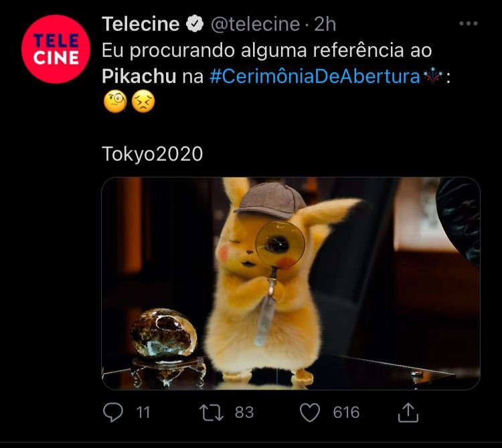Click the Tokyo2020 text in tweet
Screen dimensions: 502x448
point(153,154)
